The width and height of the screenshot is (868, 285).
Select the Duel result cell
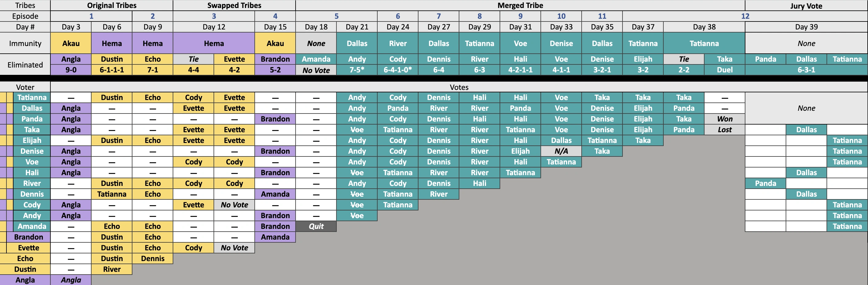point(725,70)
